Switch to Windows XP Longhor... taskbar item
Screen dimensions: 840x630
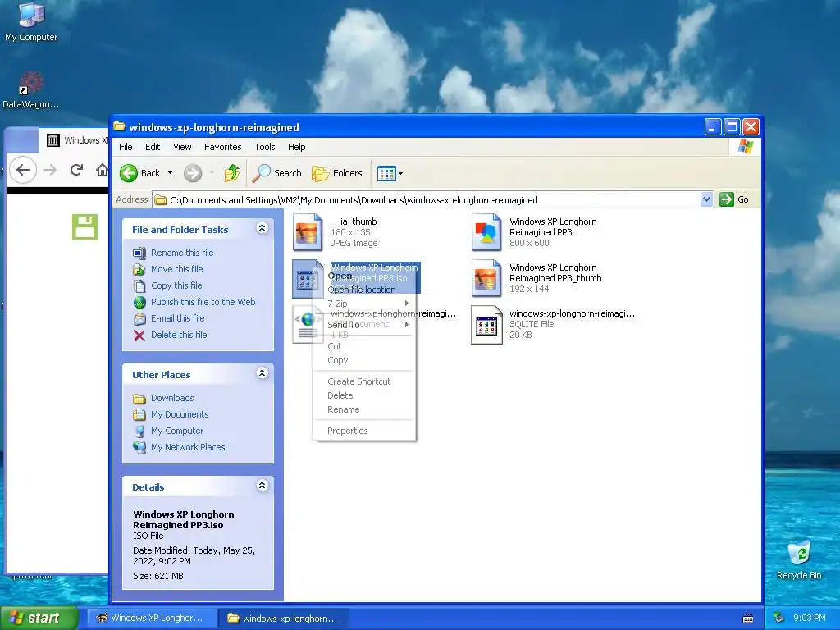[x=151, y=619]
